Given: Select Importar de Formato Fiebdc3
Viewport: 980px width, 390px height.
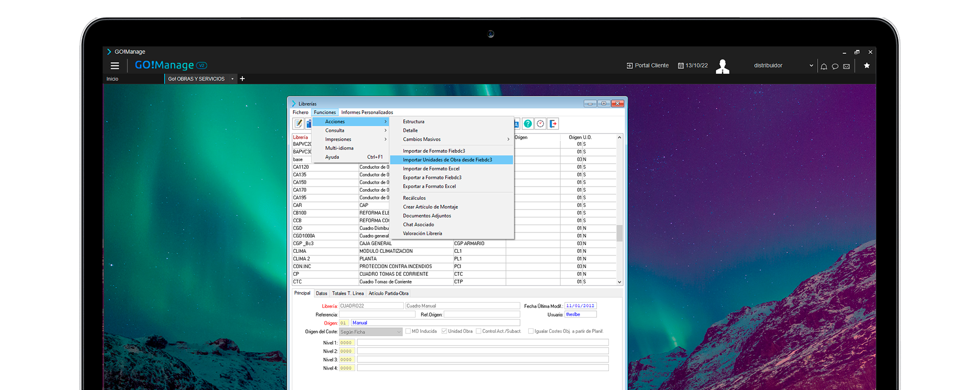Looking at the screenshot, I should tap(452, 151).
